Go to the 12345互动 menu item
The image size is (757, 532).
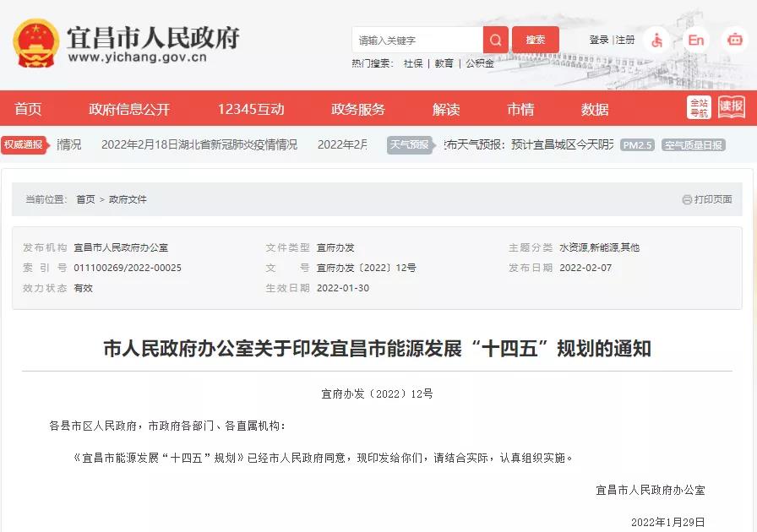click(251, 109)
